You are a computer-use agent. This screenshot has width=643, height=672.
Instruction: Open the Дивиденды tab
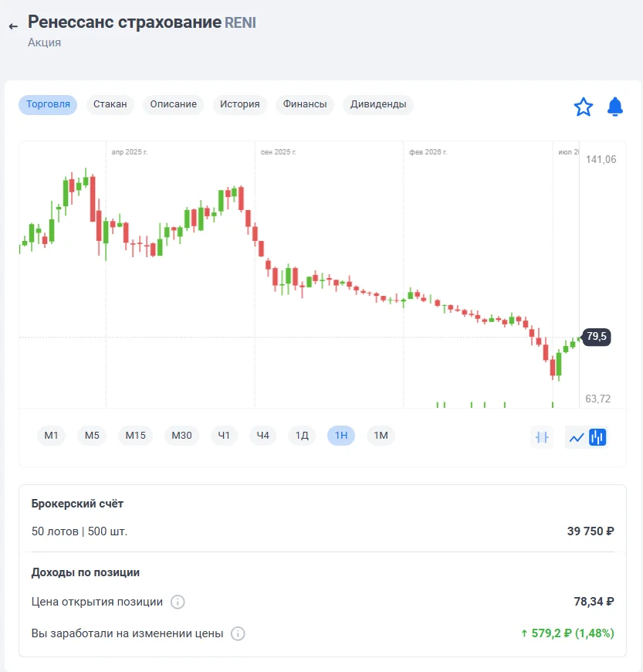click(x=378, y=104)
